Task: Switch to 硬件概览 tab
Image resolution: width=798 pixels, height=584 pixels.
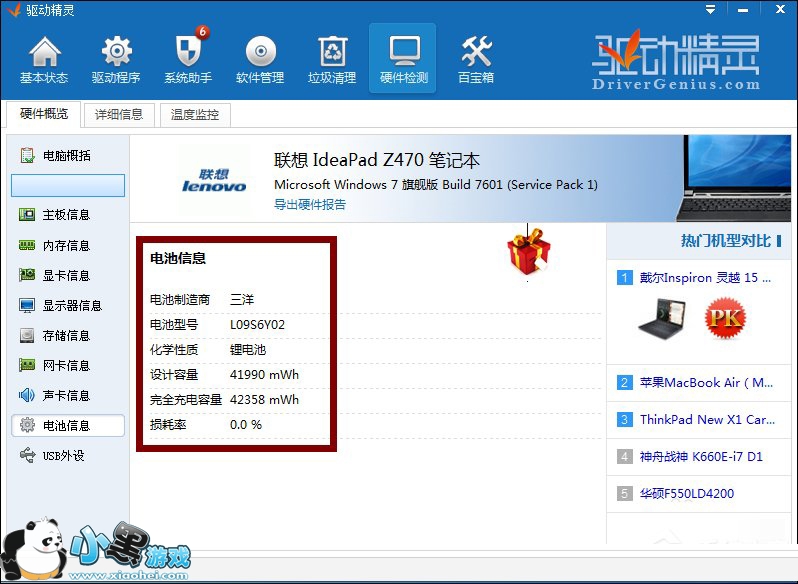Action: click(x=44, y=114)
